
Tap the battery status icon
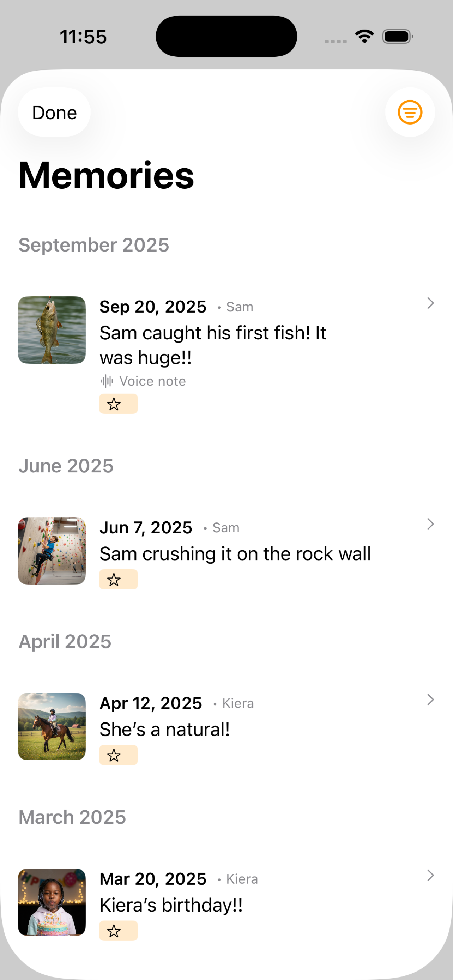click(x=398, y=37)
